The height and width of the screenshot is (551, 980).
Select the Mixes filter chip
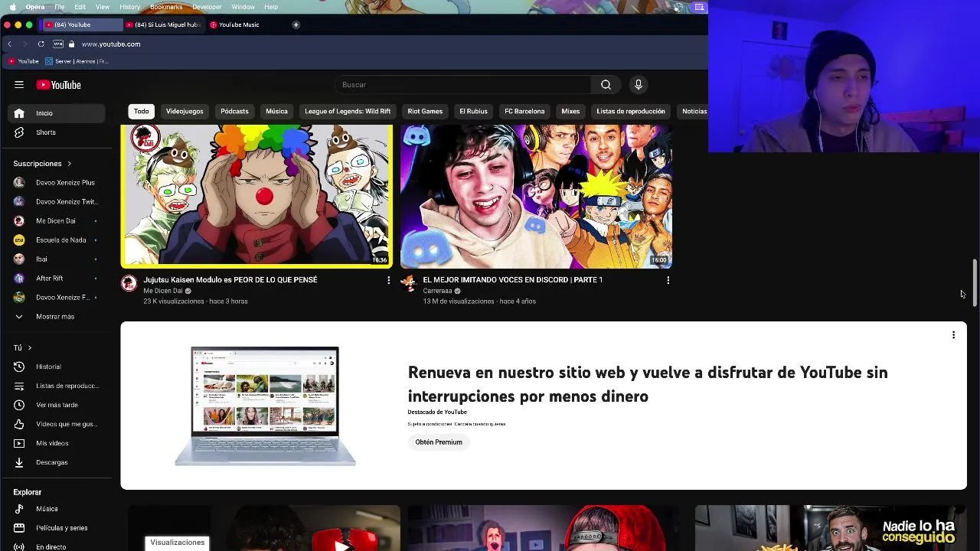[570, 112]
